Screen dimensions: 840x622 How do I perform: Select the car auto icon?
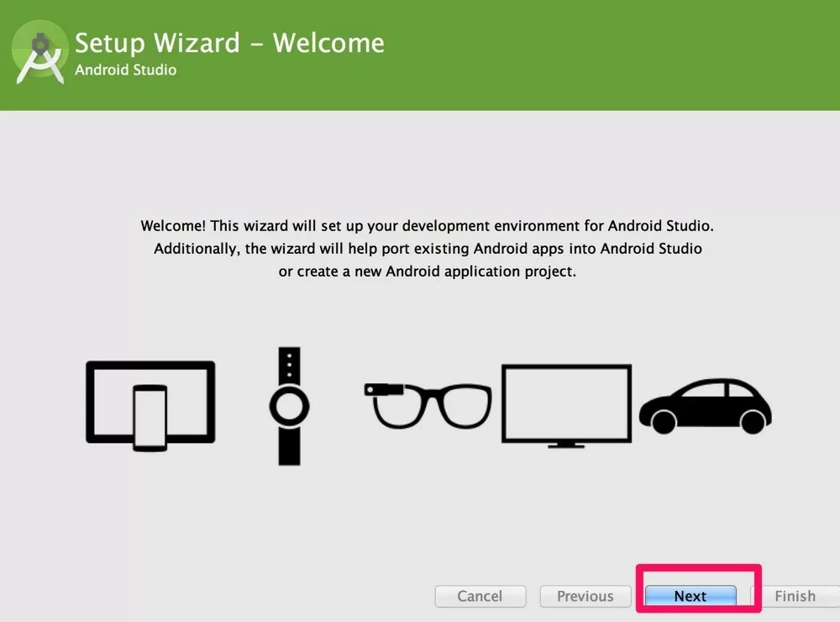pos(706,406)
